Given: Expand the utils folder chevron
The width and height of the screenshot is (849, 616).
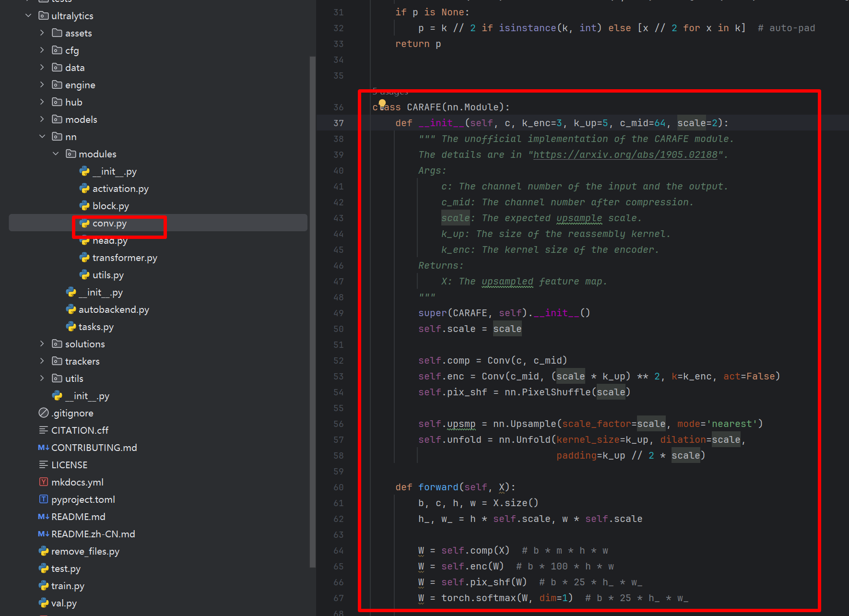Looking at the screenshot, I should (42, 379).
